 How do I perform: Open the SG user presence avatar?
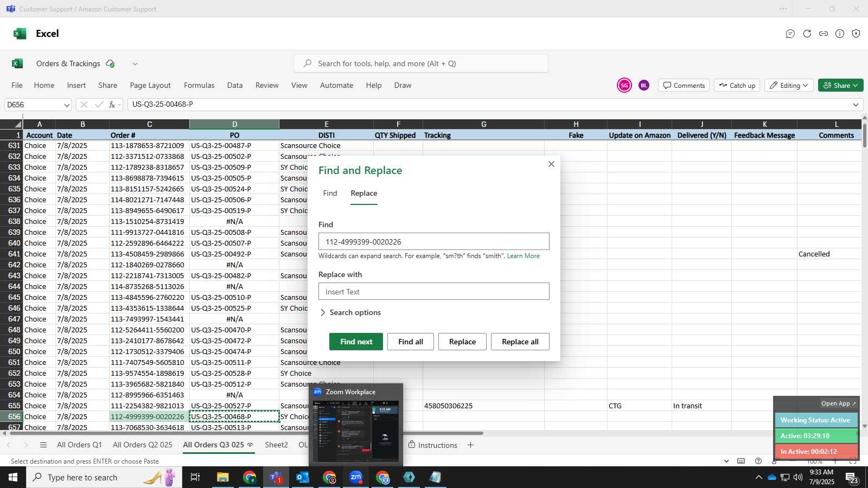coord(624,85)
